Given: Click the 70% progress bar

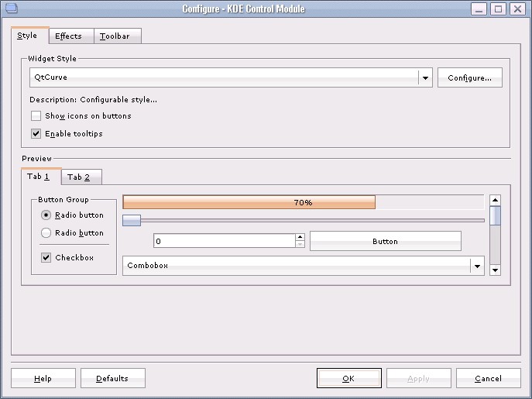Looking at the screenshot, I should (x=303, y=202).
